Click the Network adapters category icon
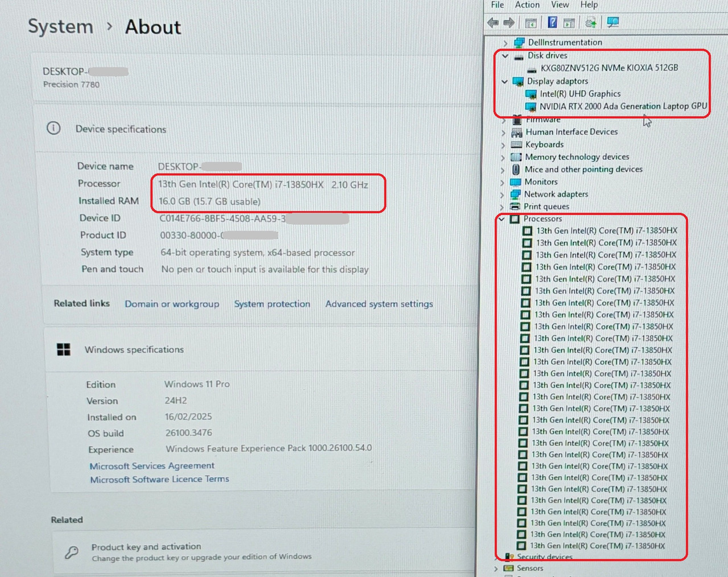 click(515, 195)
